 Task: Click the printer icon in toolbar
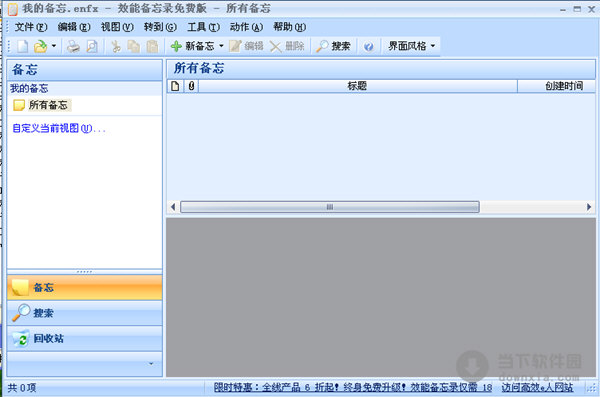click(73, 46)
